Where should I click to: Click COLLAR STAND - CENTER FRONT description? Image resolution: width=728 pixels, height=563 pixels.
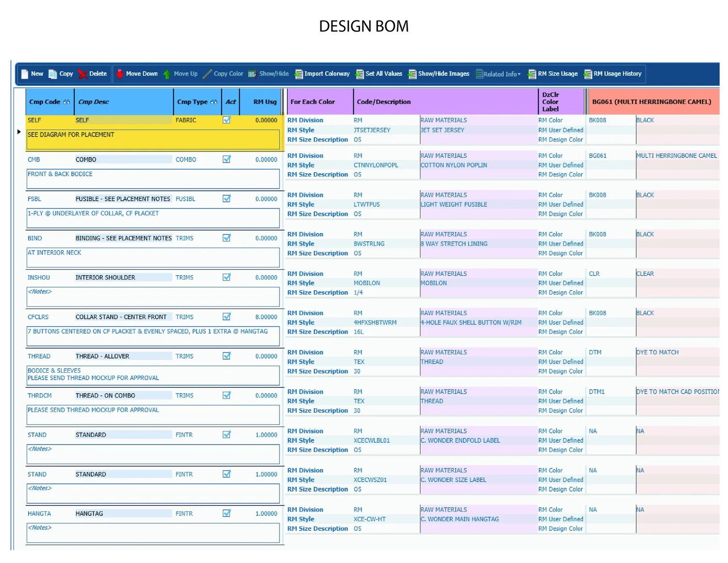coord(121,317)
